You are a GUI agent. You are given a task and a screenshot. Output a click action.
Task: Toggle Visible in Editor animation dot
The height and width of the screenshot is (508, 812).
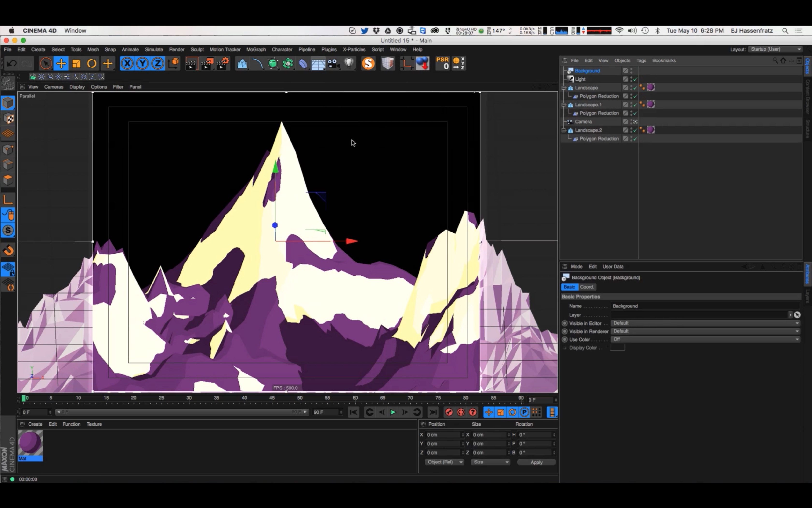pos(565,323)
